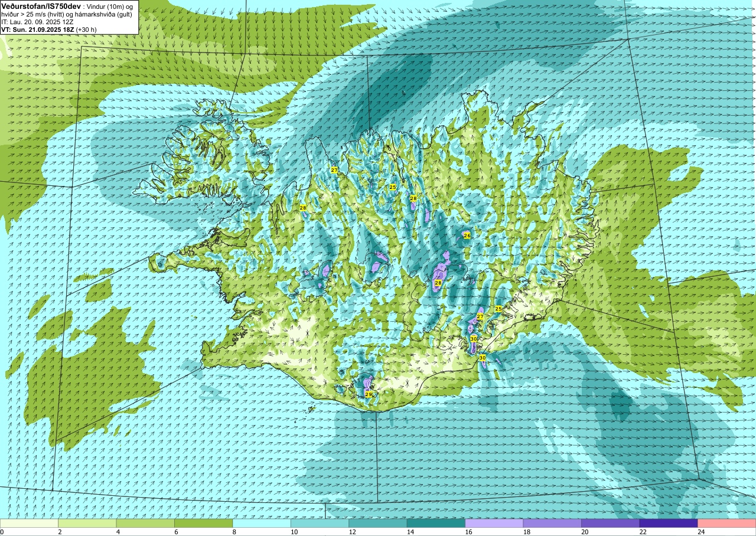Click the 6–8 m/s olive green legend swatch
The width and height of the screenshot is (756, 536).
[x=204, y=523]
